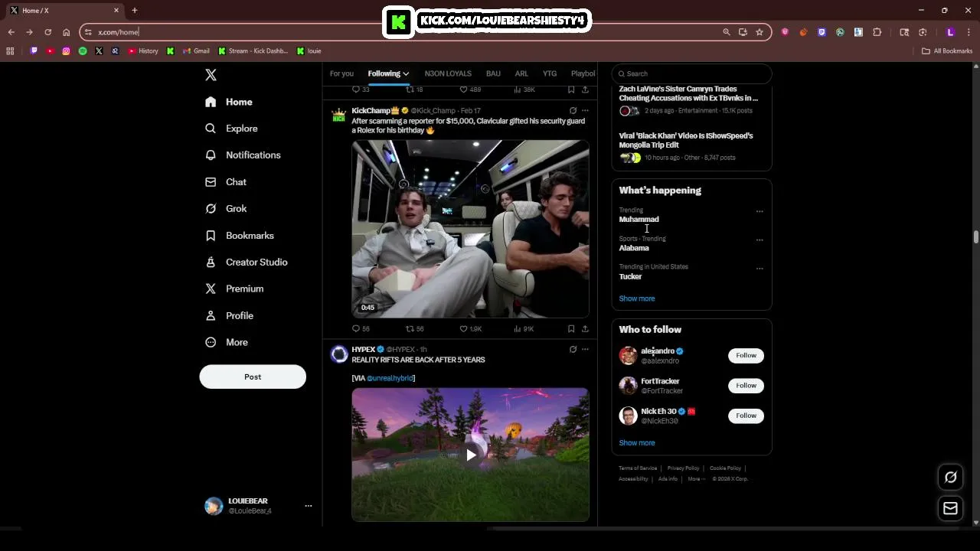Image resolution: width=980 pixels, height=551 pixels.
Task: Switch to the ARL tab
Action: 521,73
